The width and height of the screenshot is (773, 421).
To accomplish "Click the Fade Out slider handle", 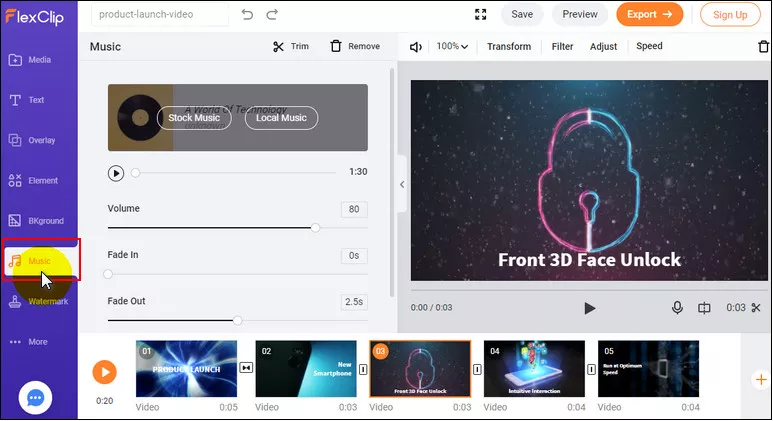I will point(238,320).
